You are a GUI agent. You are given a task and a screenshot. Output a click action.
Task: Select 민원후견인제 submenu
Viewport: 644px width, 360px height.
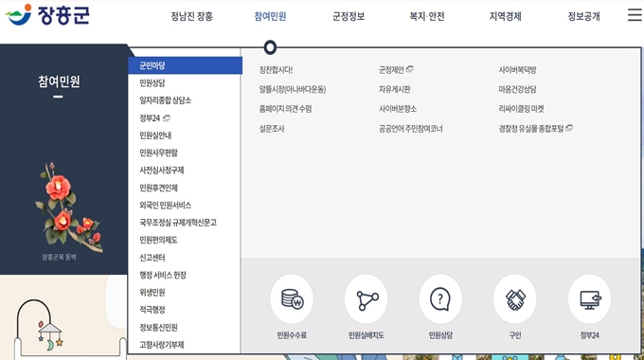pos(158,188)
